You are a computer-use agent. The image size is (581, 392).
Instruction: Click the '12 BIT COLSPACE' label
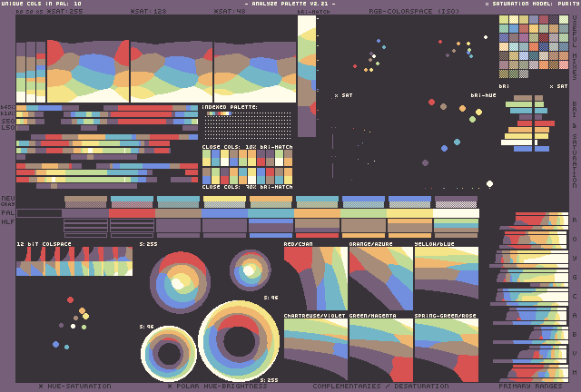44,244
